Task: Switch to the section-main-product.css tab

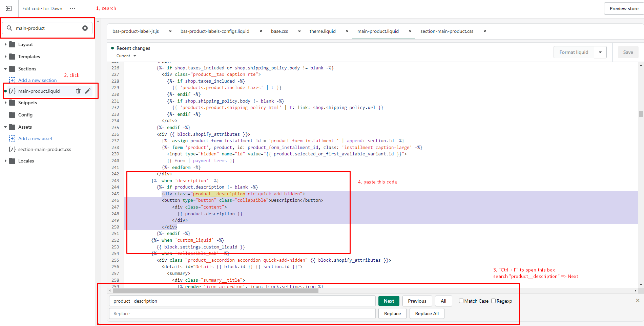Action: pyautogui.click(x=446, y=31)
